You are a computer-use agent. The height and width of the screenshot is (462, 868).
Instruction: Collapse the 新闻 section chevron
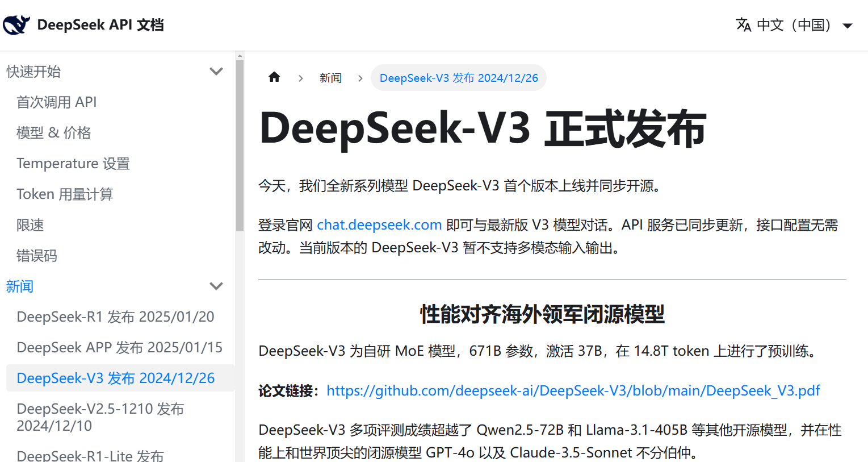pyautogui.click(x=216, y=286)
